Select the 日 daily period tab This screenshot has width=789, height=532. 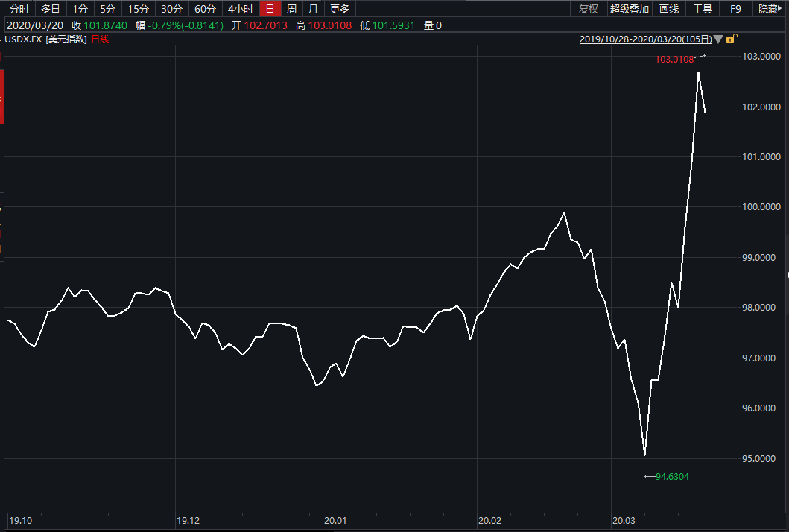coord(270,9)
